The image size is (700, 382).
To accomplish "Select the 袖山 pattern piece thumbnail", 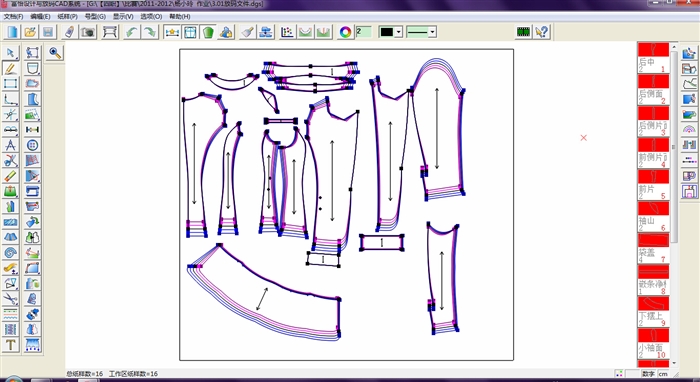I will point(654,216).
